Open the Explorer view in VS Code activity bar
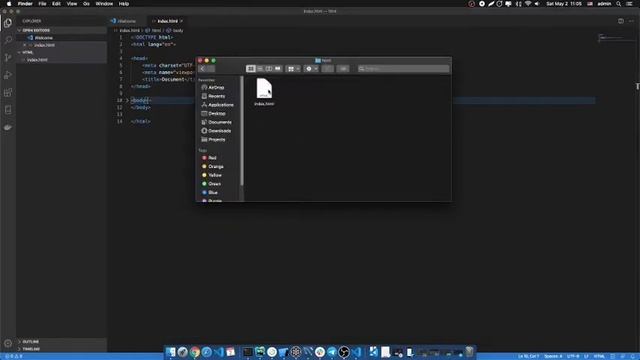 [x=8, y=23]
